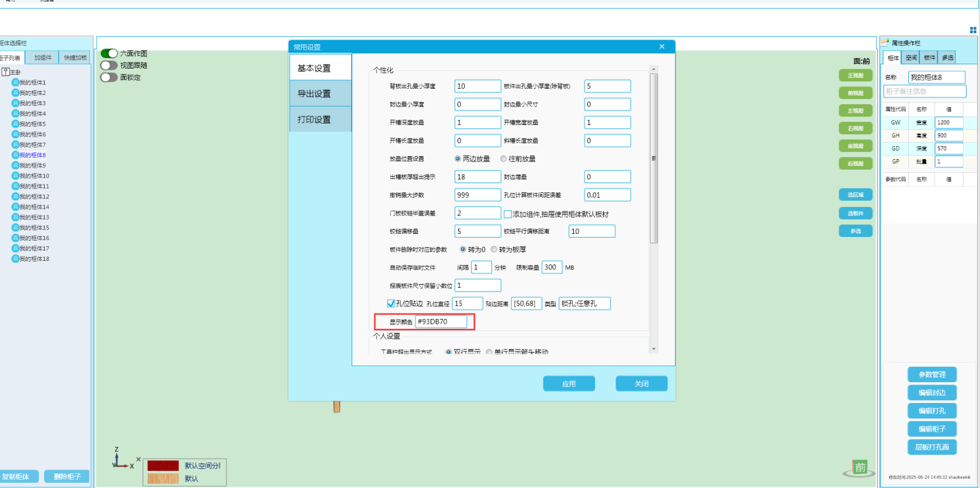Click the scrollbar down arrow in settings
The image size is (980, 488).
[x=654, y=349]
